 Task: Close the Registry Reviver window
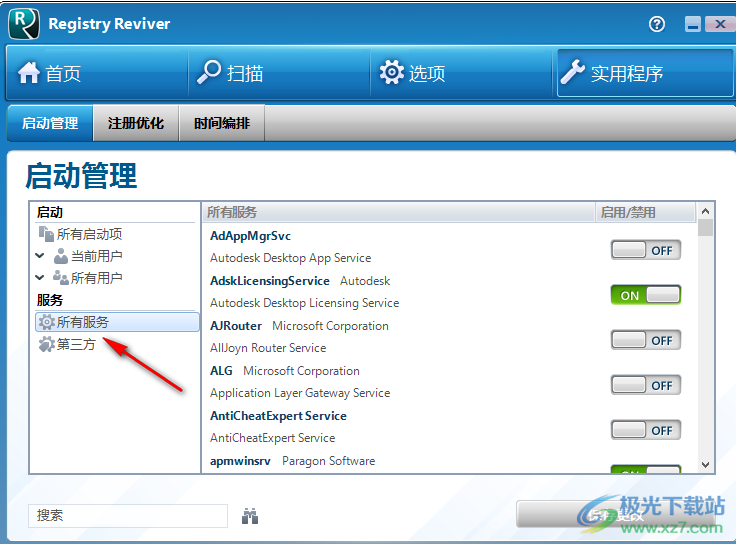[x=720, y=24]
